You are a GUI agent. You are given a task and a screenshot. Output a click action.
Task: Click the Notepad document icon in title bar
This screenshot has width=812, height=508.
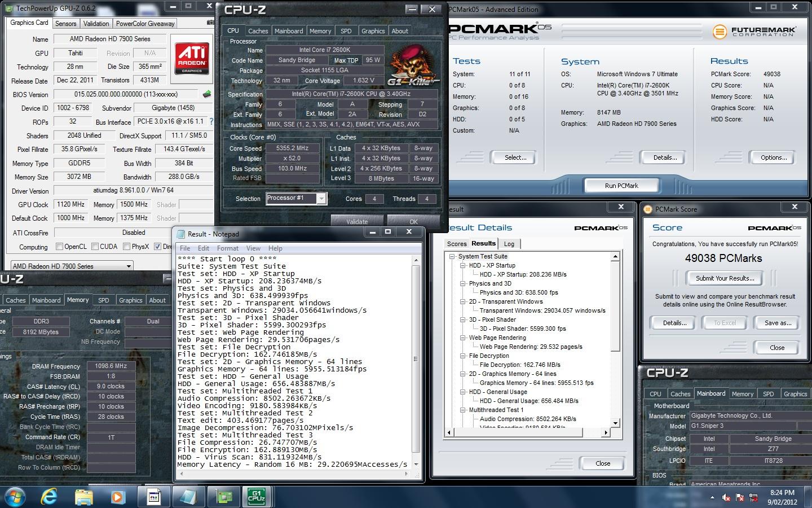[x=180, y=234]
